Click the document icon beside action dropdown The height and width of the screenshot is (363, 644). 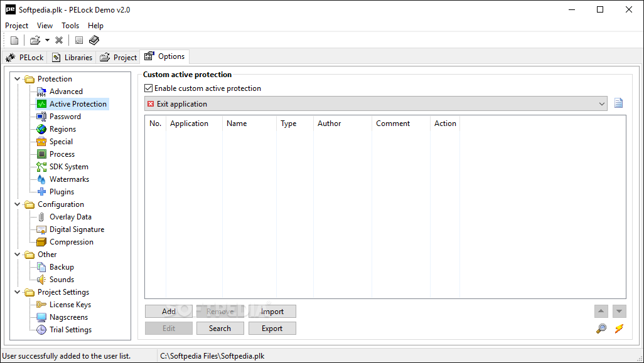(618, 103)
